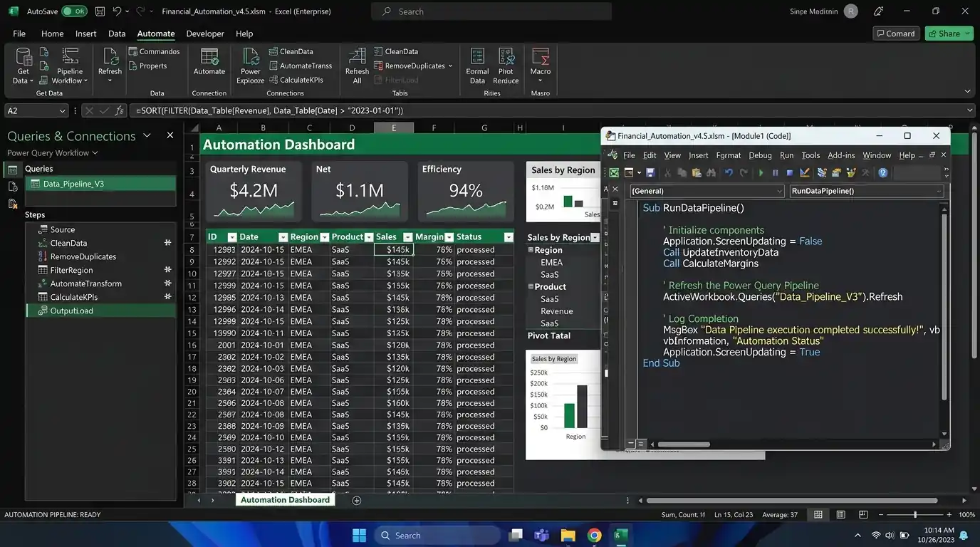Select the FilterRegion step in Steps list
This screenshot has height=547, width=980.
click(x=100, y=270)
